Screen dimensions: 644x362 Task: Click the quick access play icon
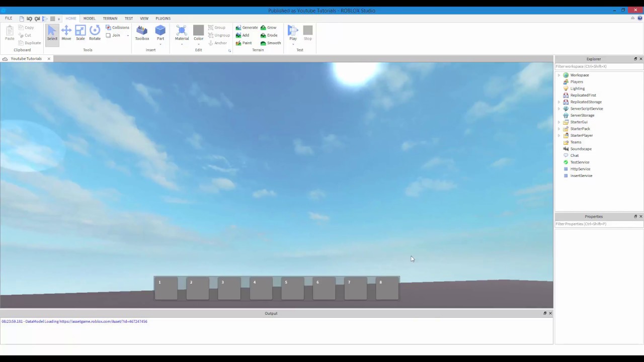pos(45,19)
